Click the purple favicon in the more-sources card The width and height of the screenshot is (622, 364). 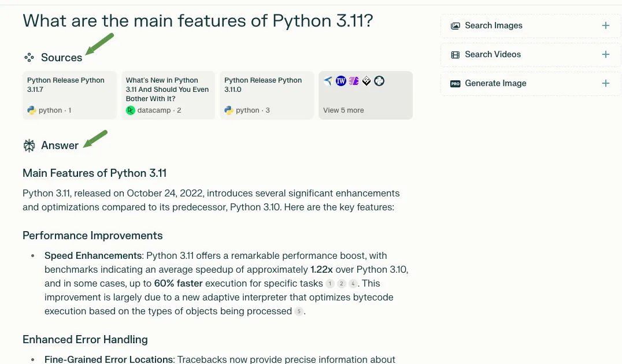pyautogui.click(x=353, y=81)
